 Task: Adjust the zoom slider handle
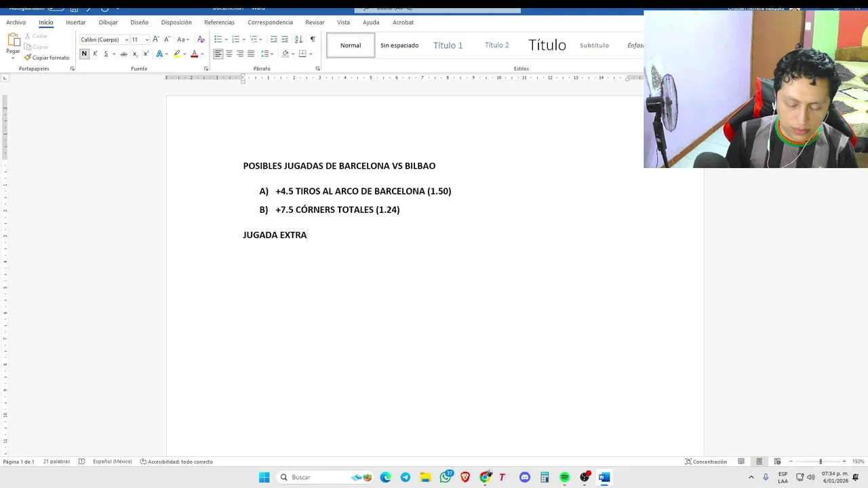click(x=820, y=462)
